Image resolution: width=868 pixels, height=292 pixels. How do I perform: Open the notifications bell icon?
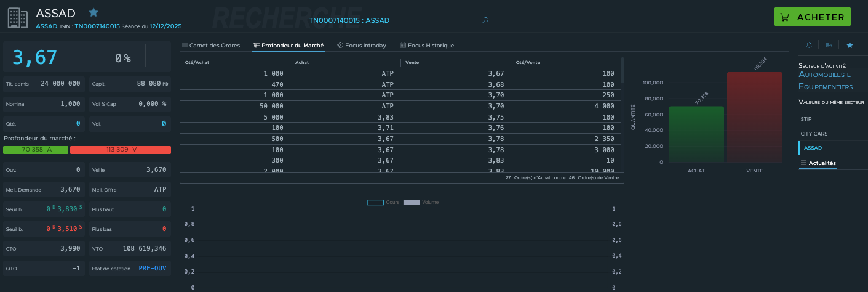[809, 45]
